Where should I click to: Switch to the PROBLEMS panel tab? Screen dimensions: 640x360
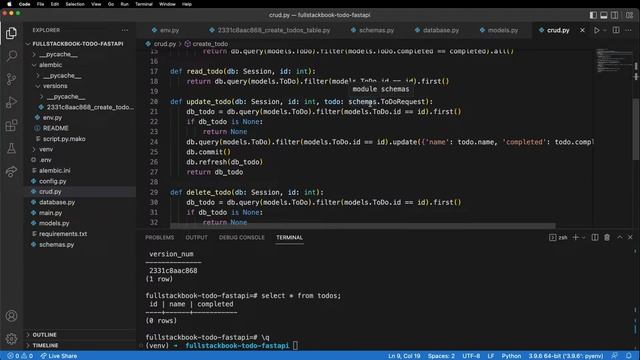coord(160,238)
